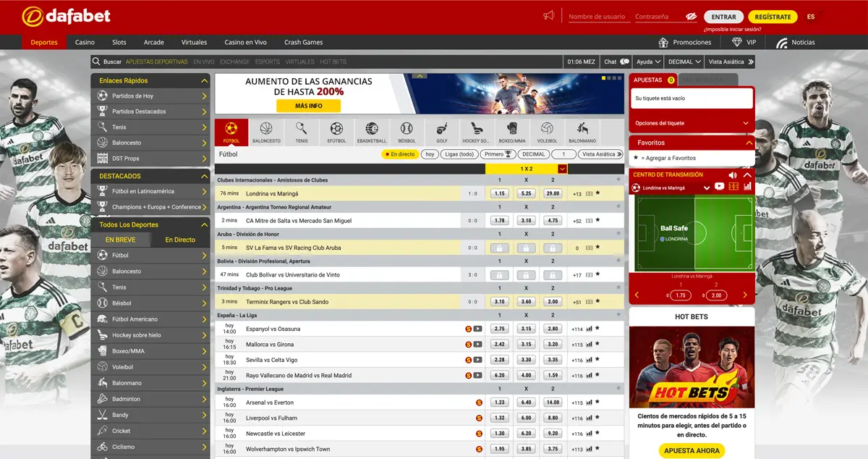Click the megaphone announcements icon
Viewport: 868px width, 459px height.
click(x=549, y=16)
